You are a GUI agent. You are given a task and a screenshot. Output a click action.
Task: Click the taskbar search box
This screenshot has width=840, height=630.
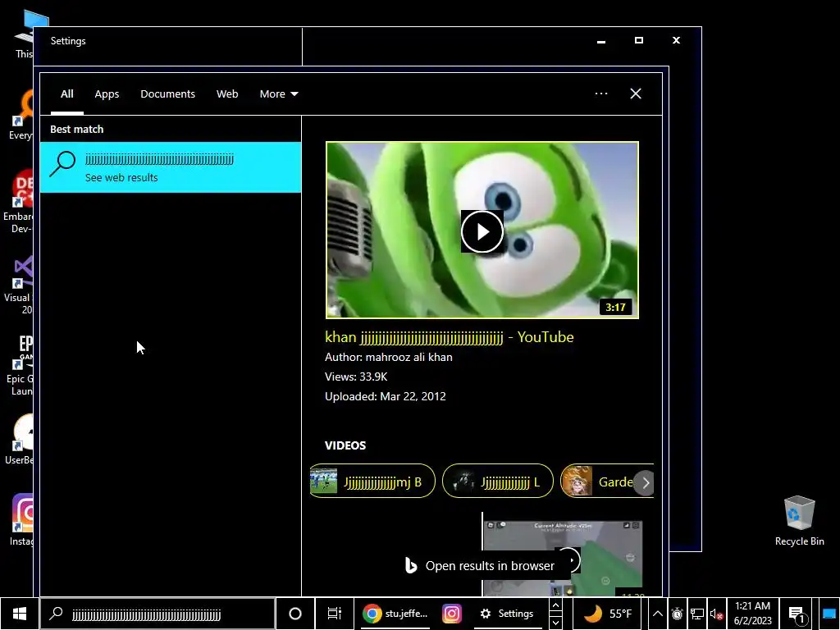tap(157, 614)
